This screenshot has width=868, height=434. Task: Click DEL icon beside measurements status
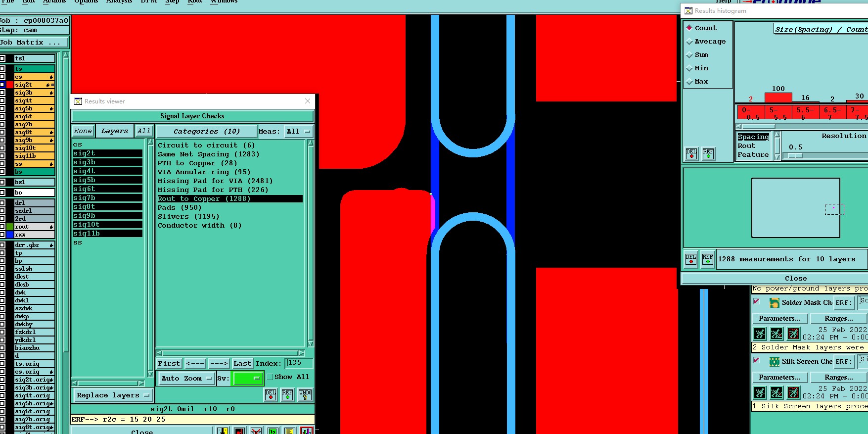tap(691, 259)
